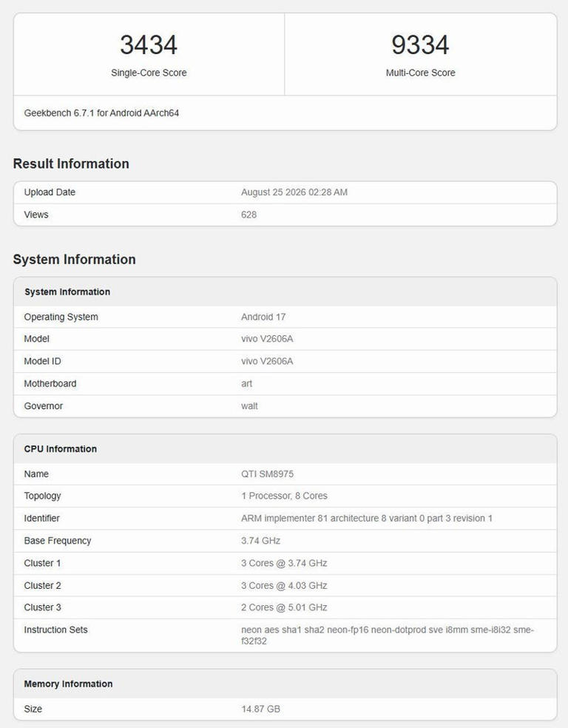Select the base frequency value 3.74 GHz
The height and width of the screenshot is (728, 568).
coord(261,541)
